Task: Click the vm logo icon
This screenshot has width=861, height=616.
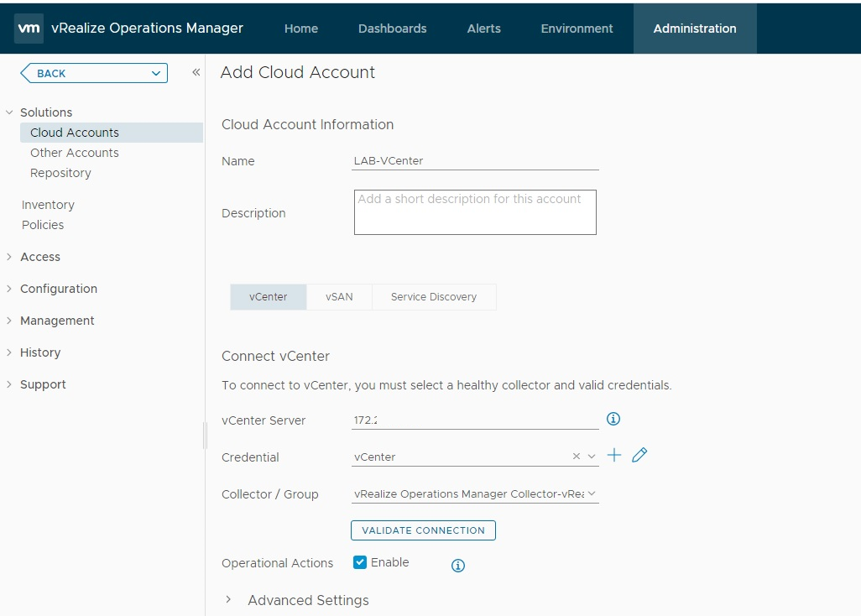Action: pyautogui.click(x=29, y=29)
